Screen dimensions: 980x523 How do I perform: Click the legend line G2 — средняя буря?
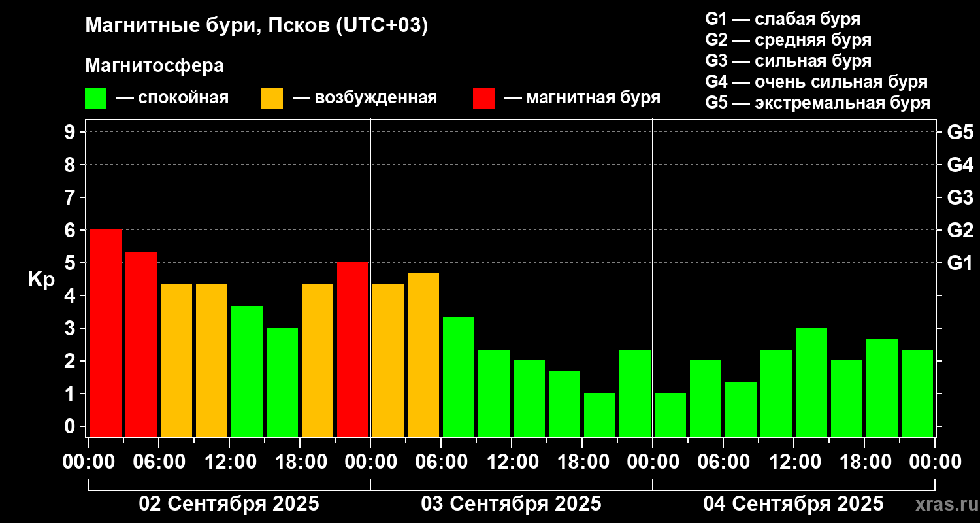(788, 40)
